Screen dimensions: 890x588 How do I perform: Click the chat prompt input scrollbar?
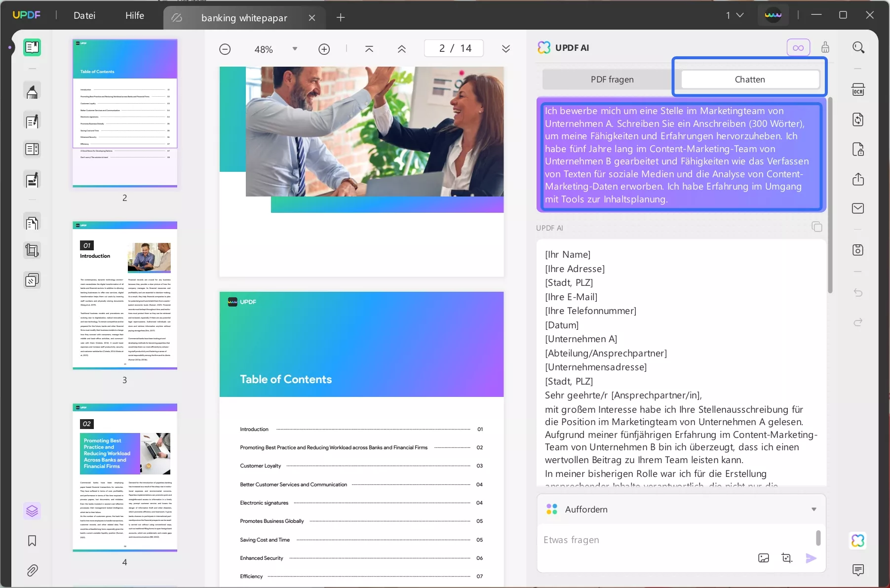818,538
